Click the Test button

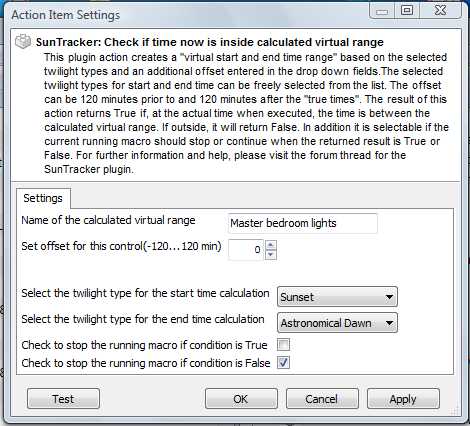pyautogui.click(x=63, y=399)
